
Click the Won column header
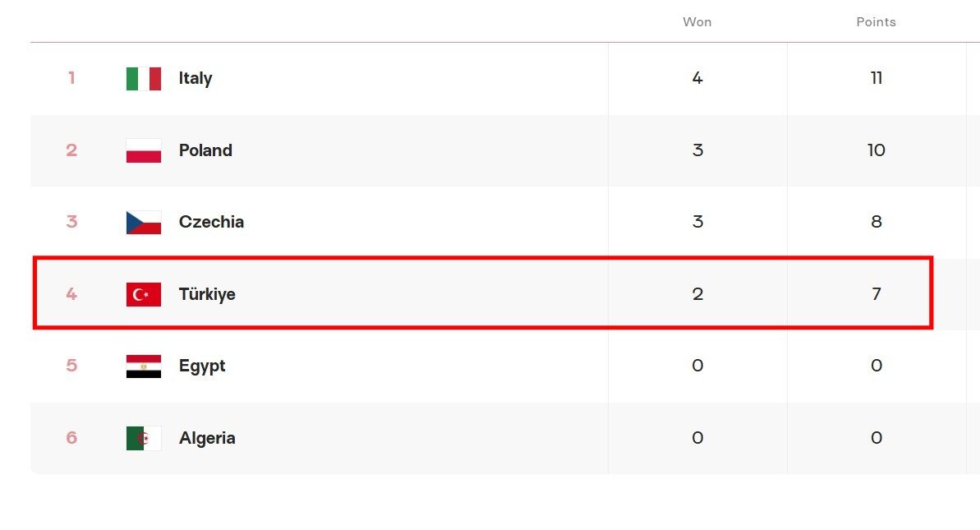click(x=697, y=22)
